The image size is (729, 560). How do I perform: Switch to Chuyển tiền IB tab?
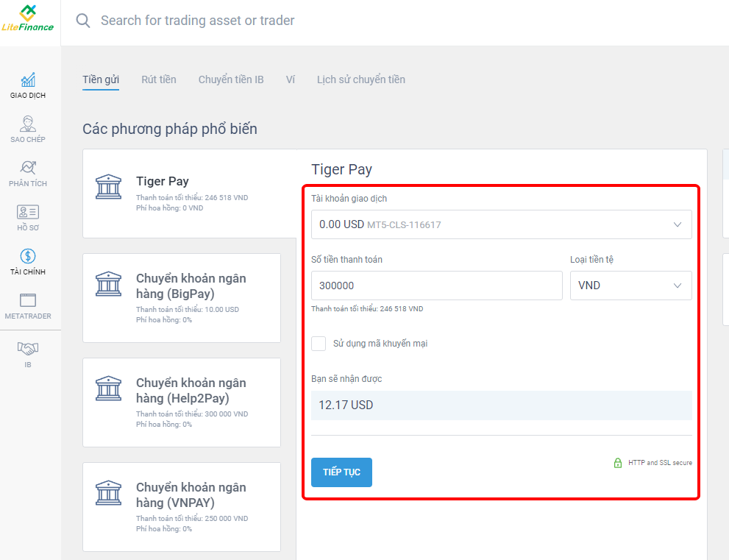(x=231, y=79)
